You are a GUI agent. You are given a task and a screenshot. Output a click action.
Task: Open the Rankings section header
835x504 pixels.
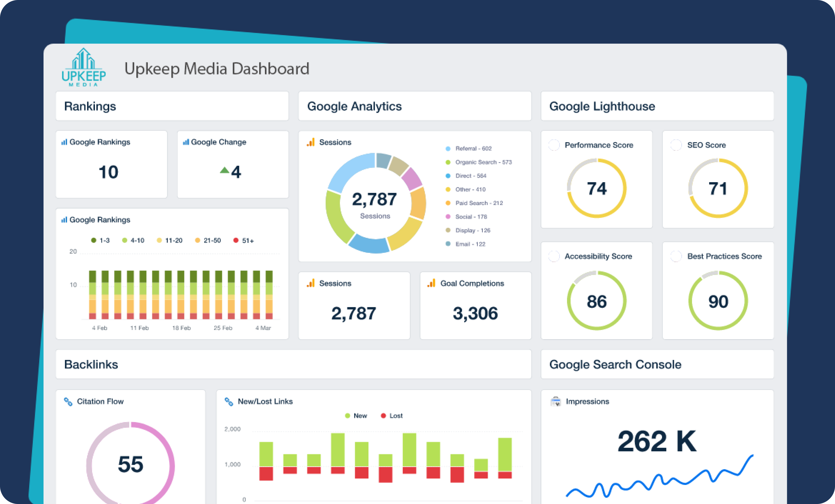(172, 106)
